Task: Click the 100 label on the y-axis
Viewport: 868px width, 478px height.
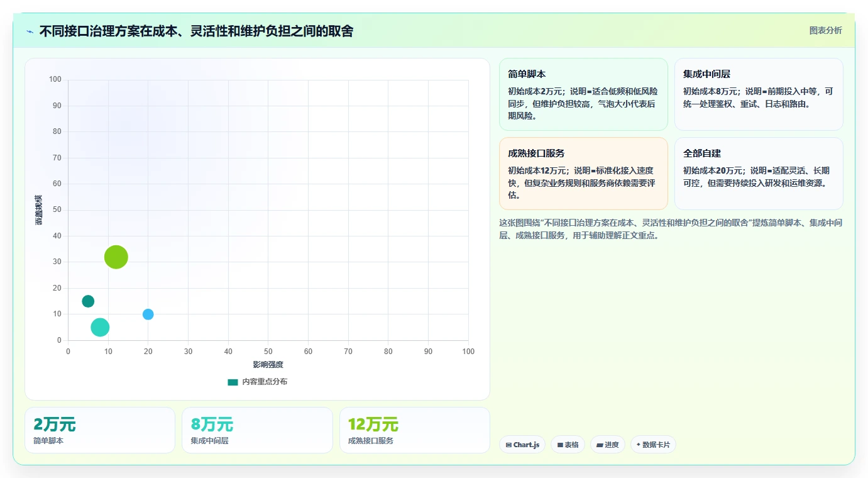Action: [55, 79]
